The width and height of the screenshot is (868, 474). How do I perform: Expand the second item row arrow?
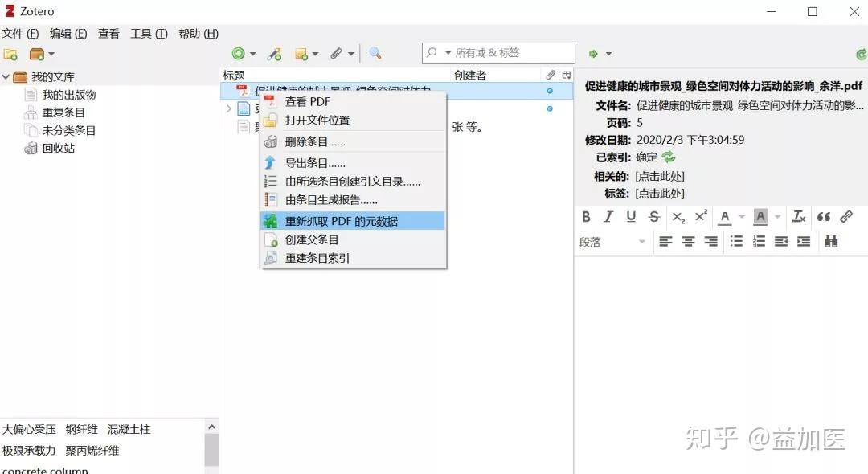[x=228, y=108]
